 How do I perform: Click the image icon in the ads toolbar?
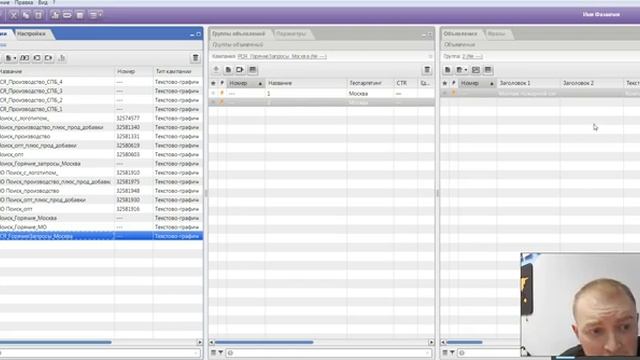pos(476,70)
